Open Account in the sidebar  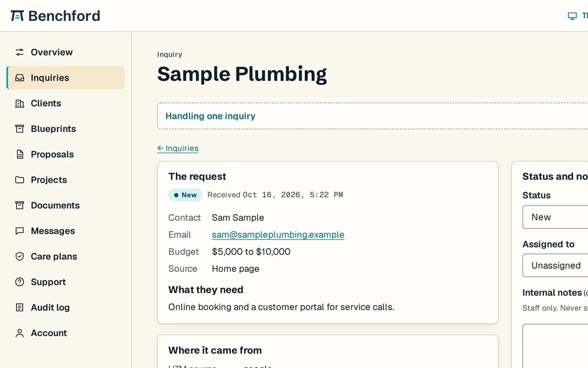coord(66,333)
